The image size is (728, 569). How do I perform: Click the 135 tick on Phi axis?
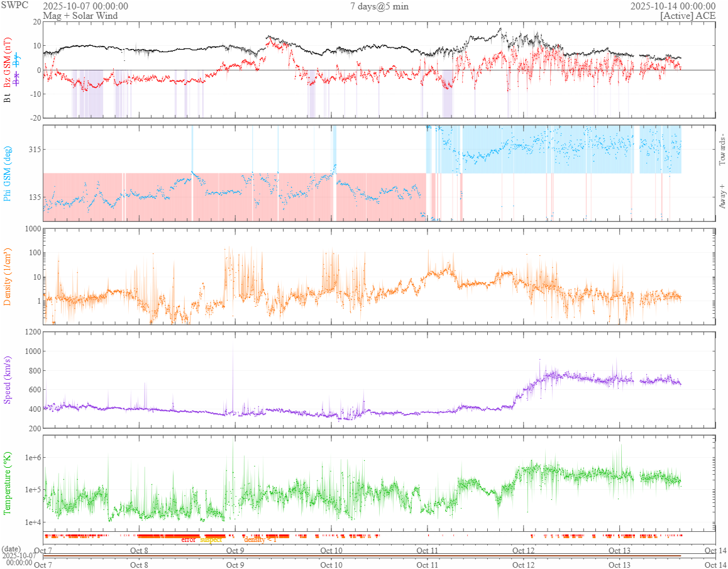click(x=35, y=197)
